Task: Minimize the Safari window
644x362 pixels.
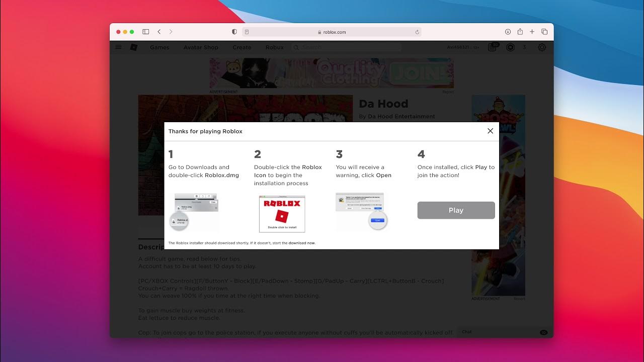Action: tap(125, 32)
